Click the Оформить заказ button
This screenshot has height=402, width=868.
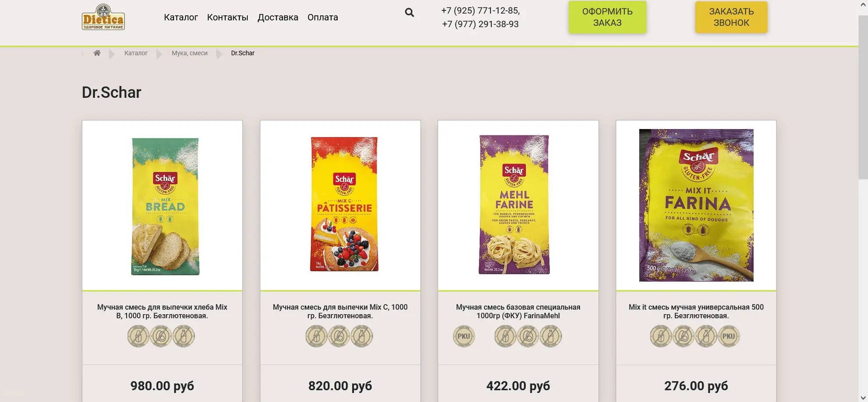[608, 17]
